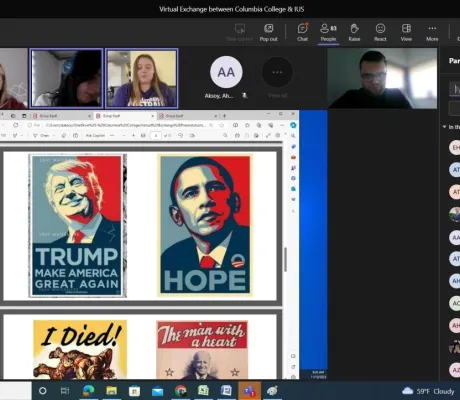Open PDF find search icon
The height and width of the screenshot is (400, 460).
[225, 135]
